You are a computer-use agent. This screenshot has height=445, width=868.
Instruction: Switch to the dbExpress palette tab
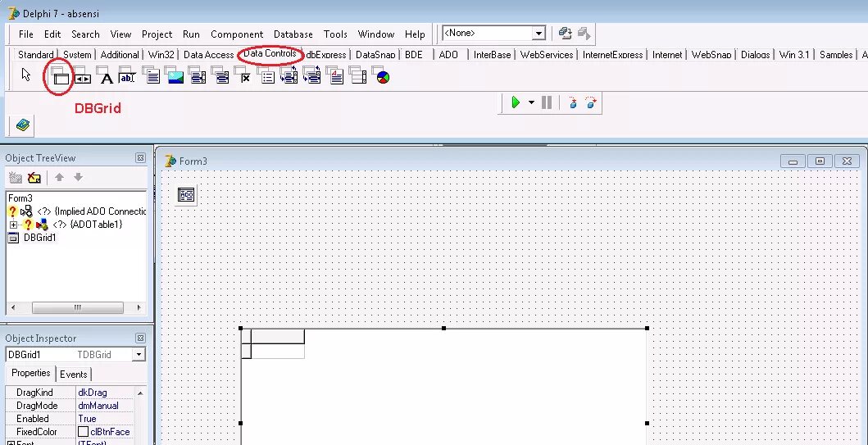click(326, 54)
